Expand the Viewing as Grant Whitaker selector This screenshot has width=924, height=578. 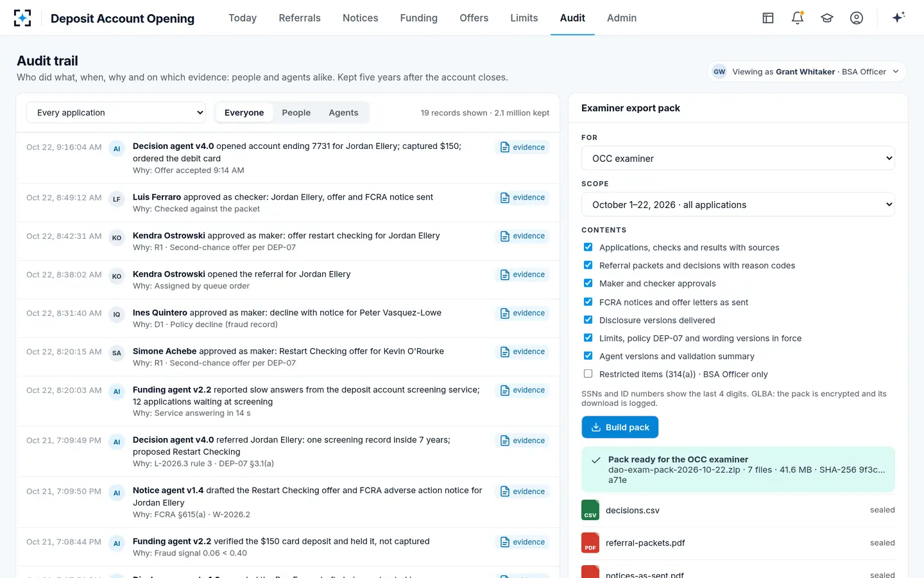[807, 72]
